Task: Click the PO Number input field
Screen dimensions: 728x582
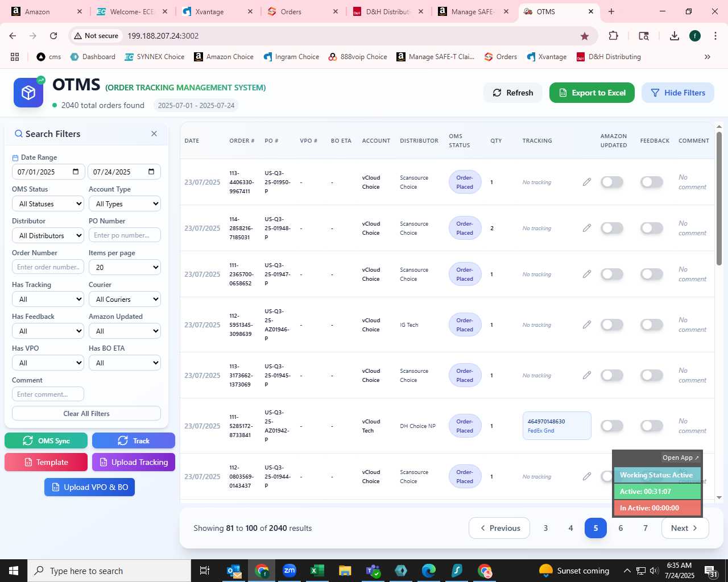Action: coord(125,235)
